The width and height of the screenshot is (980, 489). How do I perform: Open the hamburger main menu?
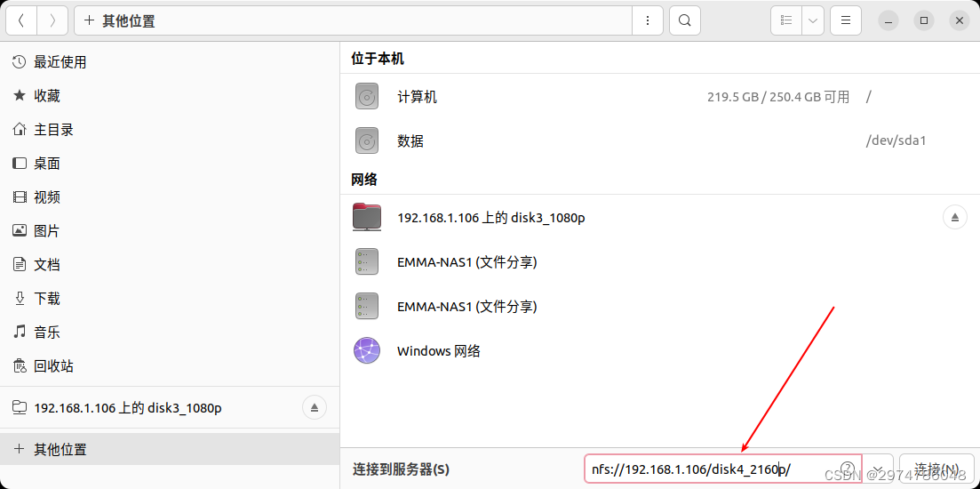846,20
